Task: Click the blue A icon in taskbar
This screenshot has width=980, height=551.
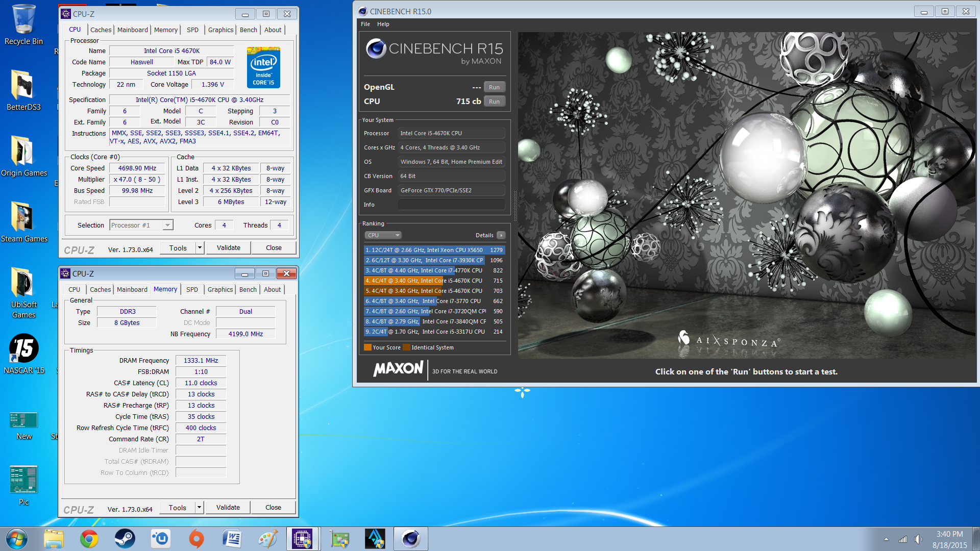Action: coord(375,539)
